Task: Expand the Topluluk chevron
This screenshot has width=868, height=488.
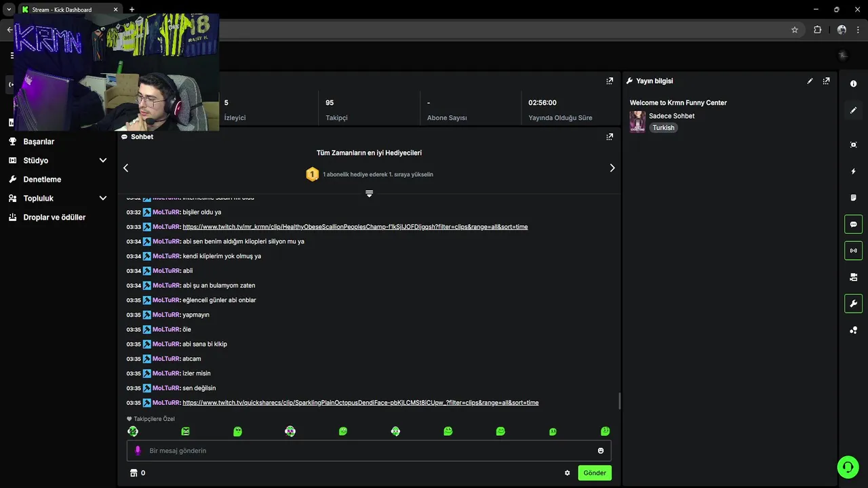Action: coord(103,199)
